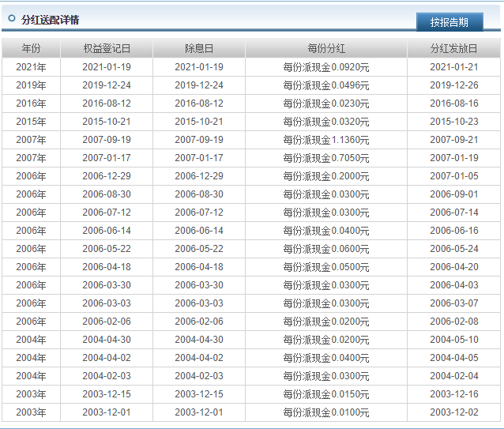Click dividend text 每份派现金0.0230元
Screen dimensions: 504x429
coord(326,103)
